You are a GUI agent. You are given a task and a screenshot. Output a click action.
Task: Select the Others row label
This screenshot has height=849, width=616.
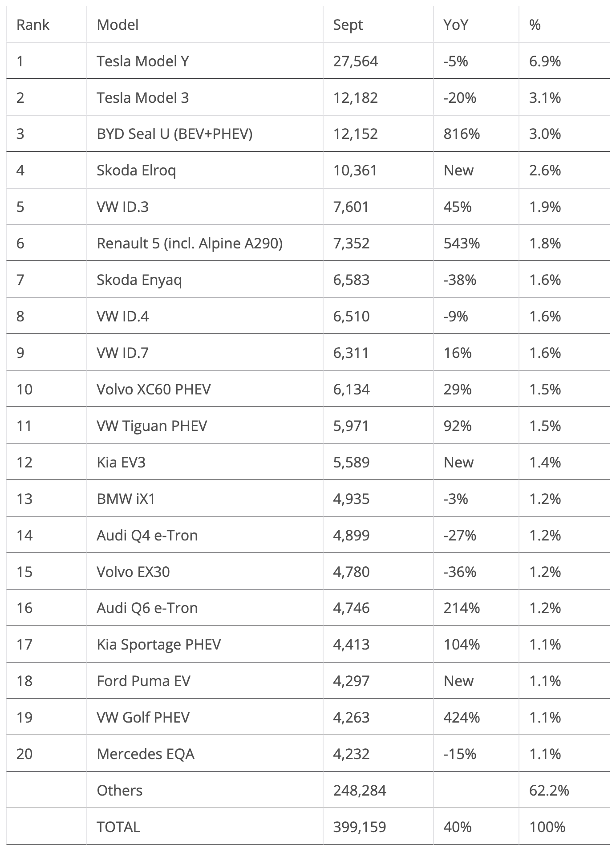(x=120, y=791)
